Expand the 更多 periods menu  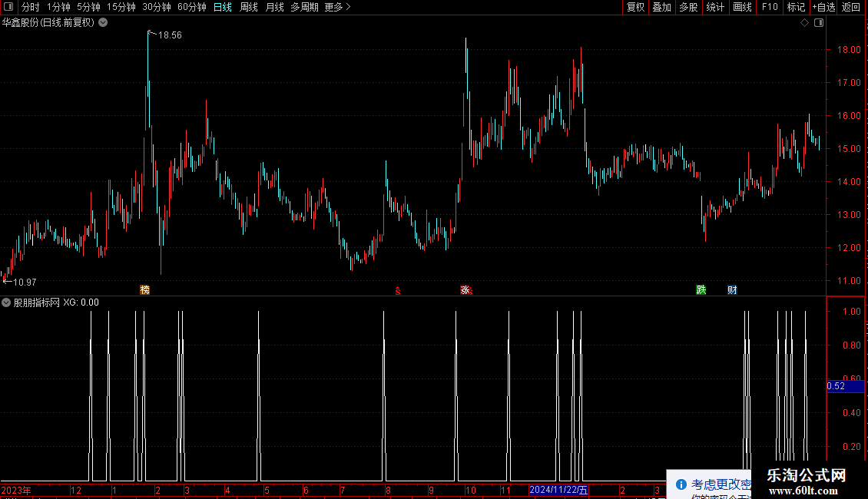click(337, 7)
